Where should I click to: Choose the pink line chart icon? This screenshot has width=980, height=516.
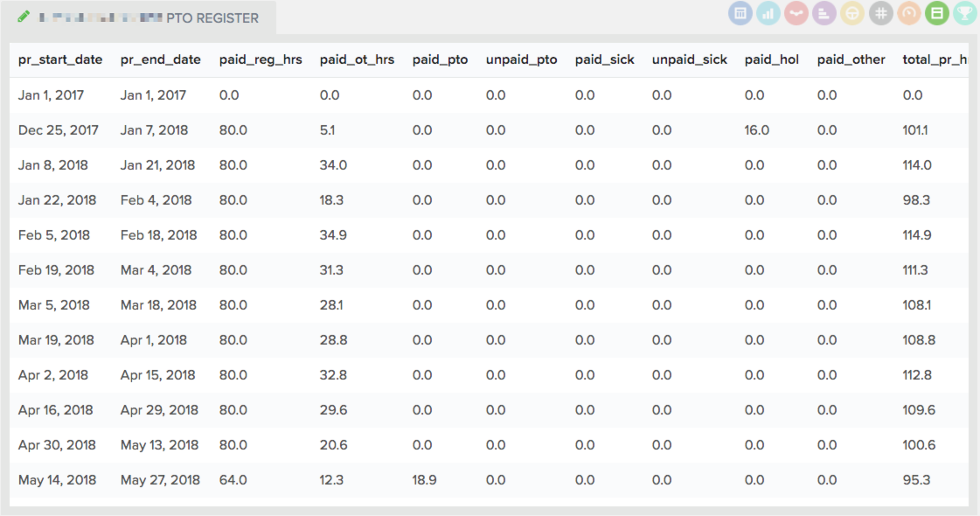pos(796,13)
